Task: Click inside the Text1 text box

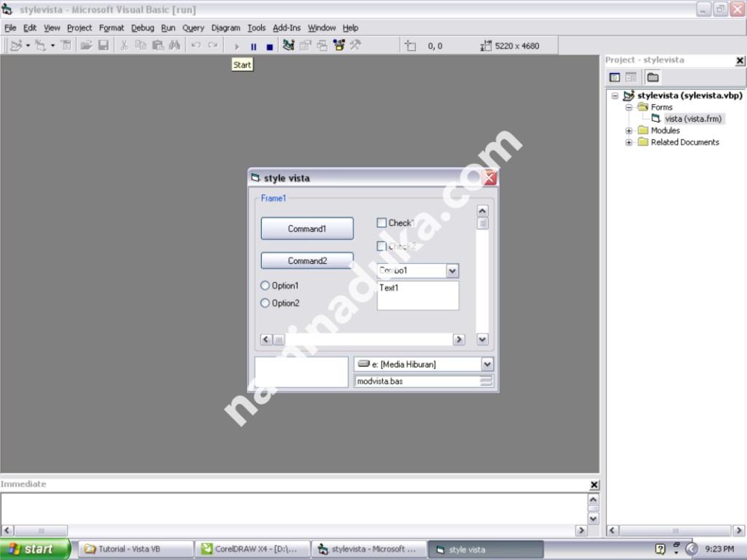Action: pos(417,295)
